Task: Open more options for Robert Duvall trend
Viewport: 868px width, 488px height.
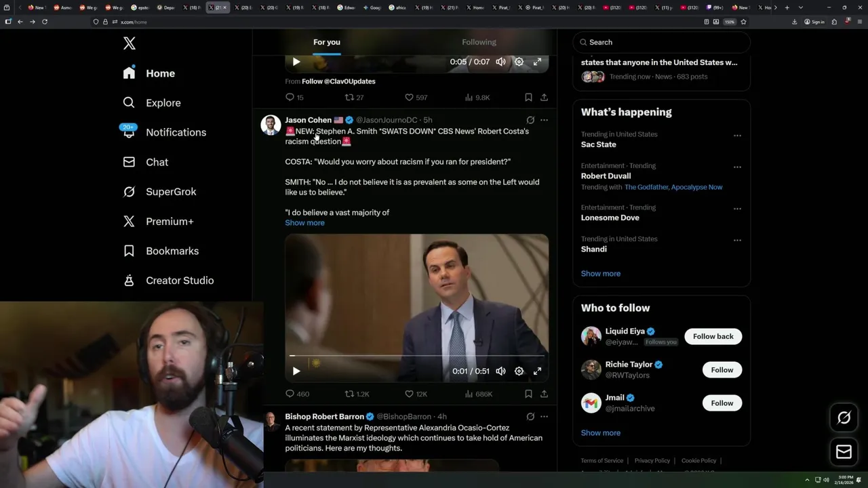Action: click(737, 167)
